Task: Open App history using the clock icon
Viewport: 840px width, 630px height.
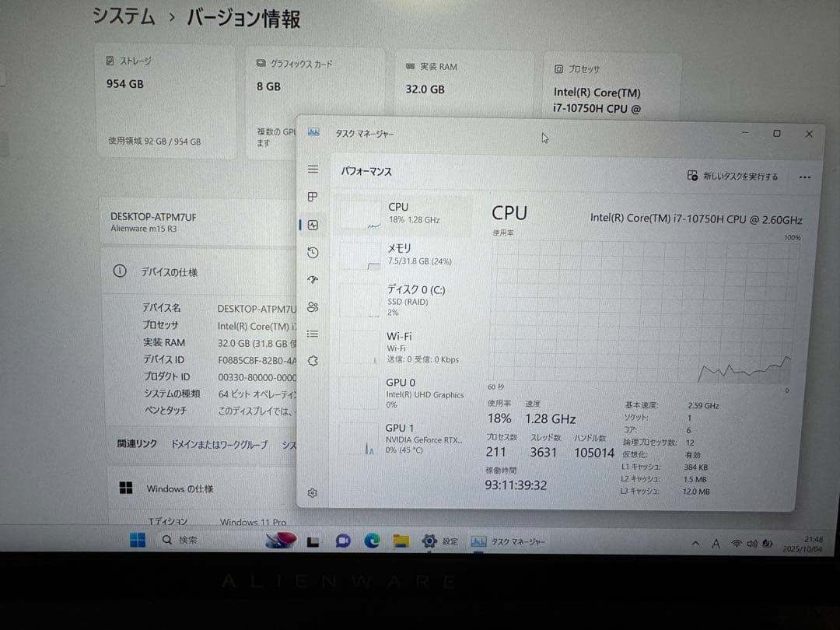Action: click(x=313, y=252)
